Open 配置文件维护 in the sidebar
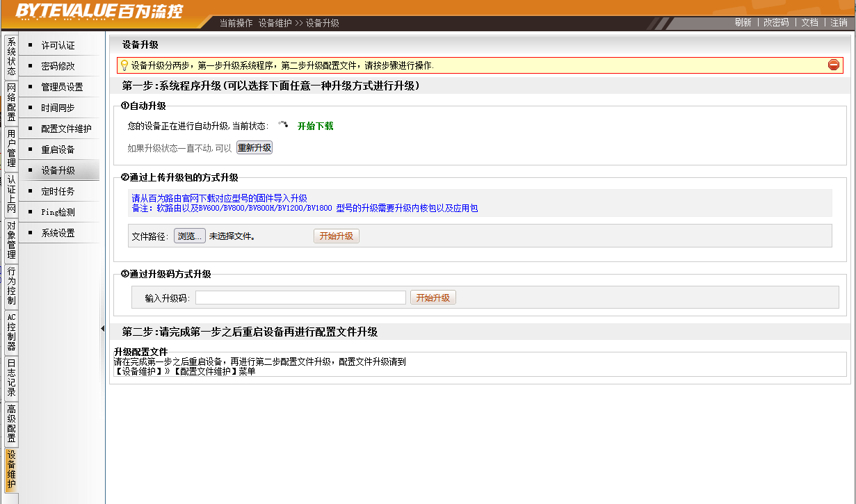The width and height of the screenshot is (856, 504). (66, 129)
